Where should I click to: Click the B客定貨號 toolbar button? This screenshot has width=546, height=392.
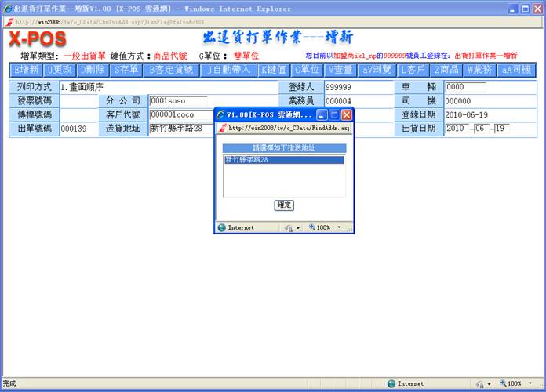pos(170,70)
